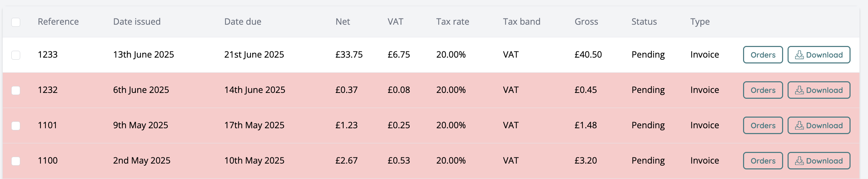Toggle the select-all checkbox in header
This screenshot has width=868, height=179.
(16, 22)
